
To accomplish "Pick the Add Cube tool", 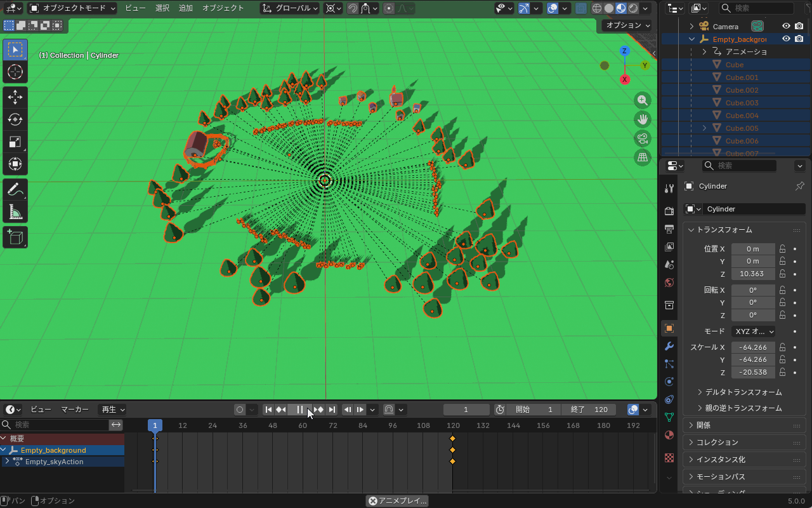I will click(x=15, y=237).
